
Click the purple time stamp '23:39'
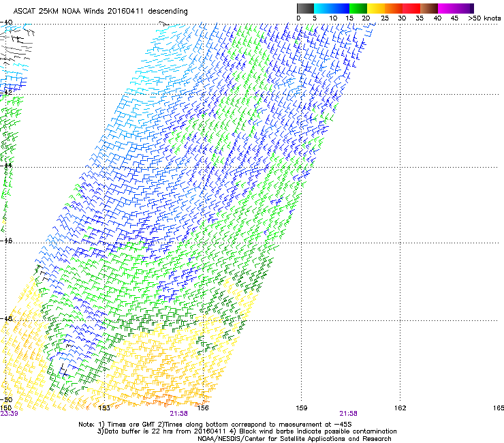(x=9, y=414)
